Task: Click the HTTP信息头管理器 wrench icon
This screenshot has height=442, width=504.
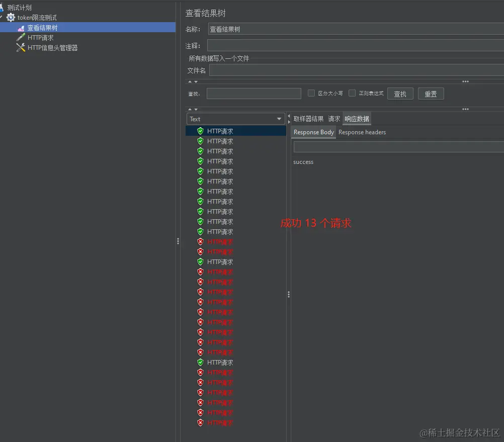Action: pyautogui.click(x=21, y=48)
